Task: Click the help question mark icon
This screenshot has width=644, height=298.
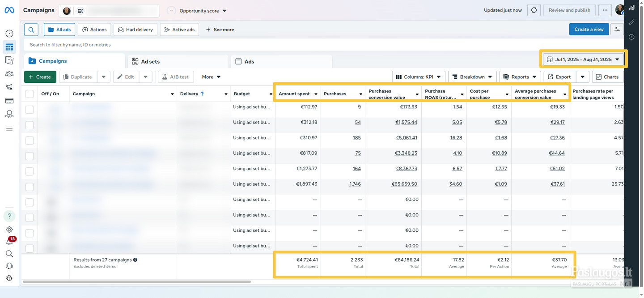Action: (9, 216)
